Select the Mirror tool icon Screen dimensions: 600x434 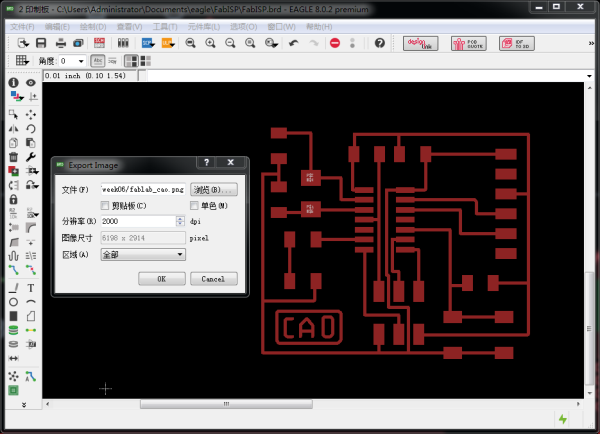pyautogui.click(x=13, y=129)
